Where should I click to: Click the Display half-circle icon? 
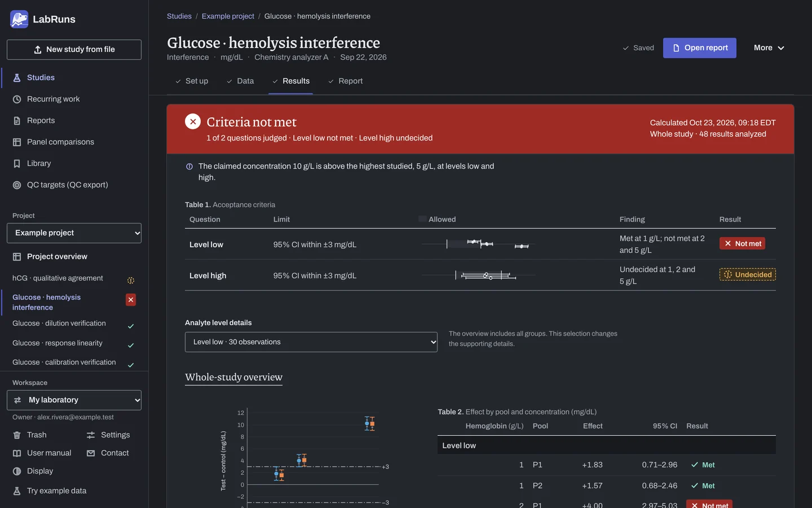point(17,471)
